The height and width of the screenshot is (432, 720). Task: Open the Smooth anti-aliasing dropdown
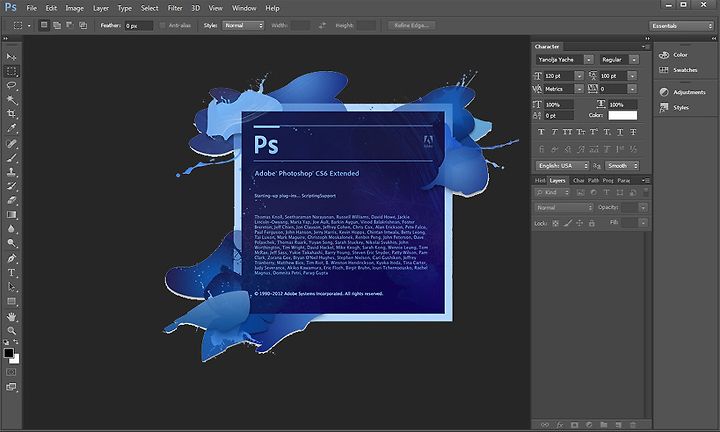622,166
